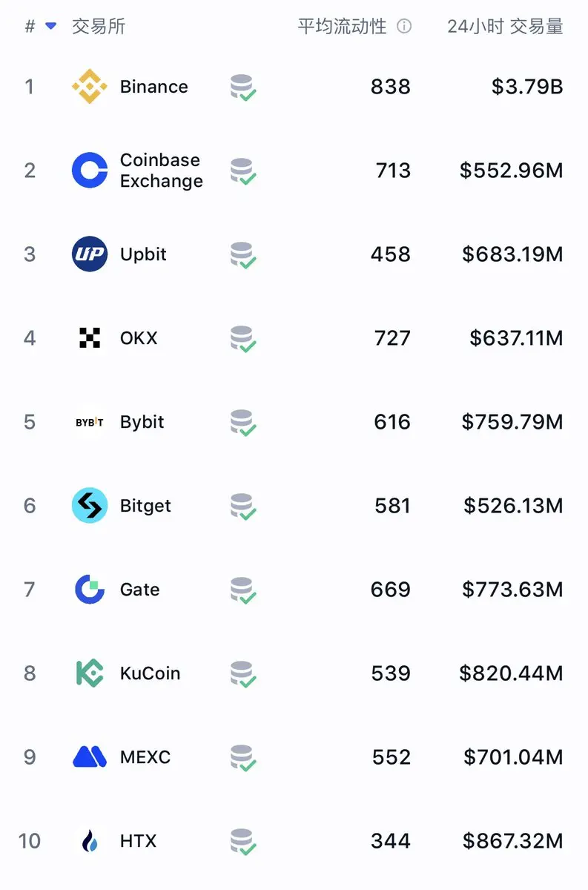Click the Upbit logo icon
This screenshot has width=588, height=890.
click(x=90, y=254)
